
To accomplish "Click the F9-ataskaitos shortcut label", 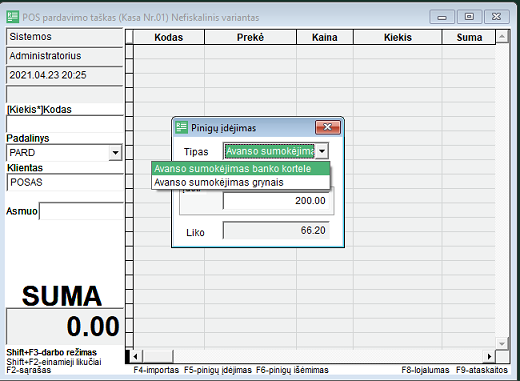I will [482, 370].
